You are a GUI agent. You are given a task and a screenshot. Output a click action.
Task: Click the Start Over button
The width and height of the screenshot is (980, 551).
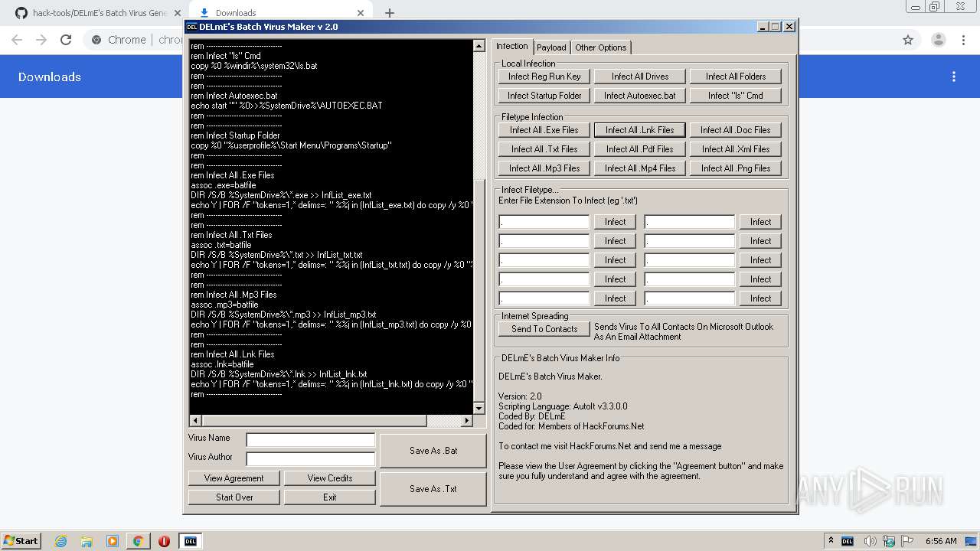(x=234, y=497)
